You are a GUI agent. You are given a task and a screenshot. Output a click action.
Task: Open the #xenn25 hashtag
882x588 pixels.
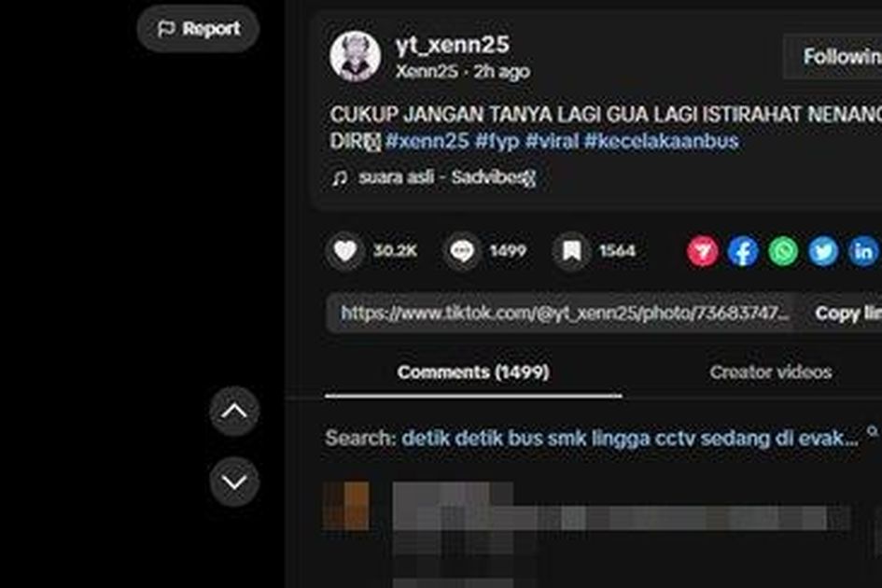pyautogui.click(x=427, y=141)
